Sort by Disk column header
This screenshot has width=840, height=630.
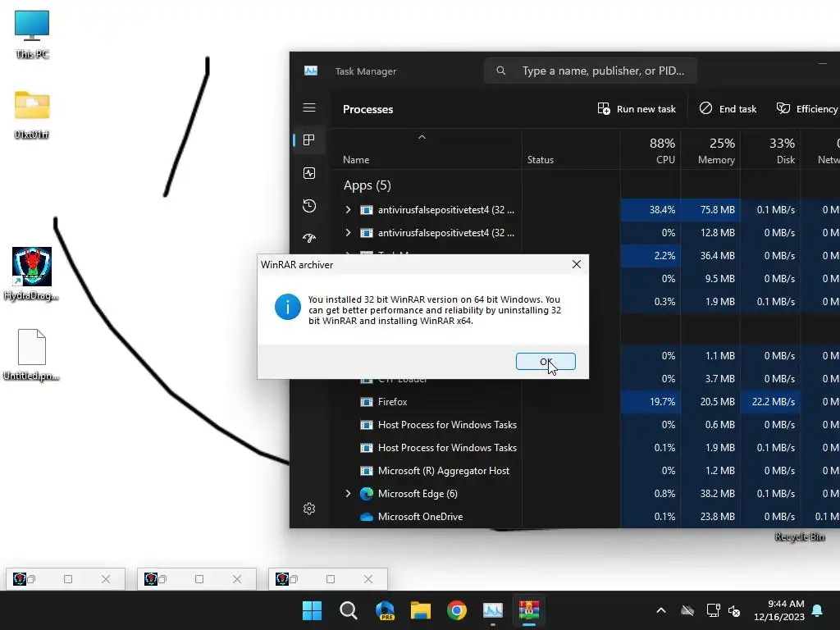tap(770, 151)
